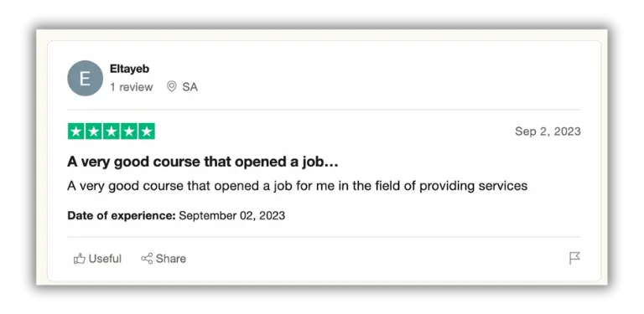Flag this review with the flag icon
This screenshot has height=314, width=644.
coord(574,258)
